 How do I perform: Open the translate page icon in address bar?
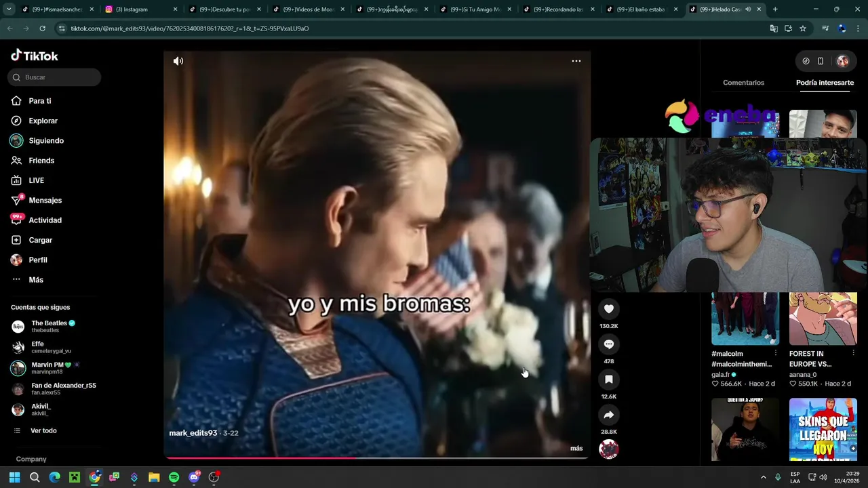pos(774,28)
